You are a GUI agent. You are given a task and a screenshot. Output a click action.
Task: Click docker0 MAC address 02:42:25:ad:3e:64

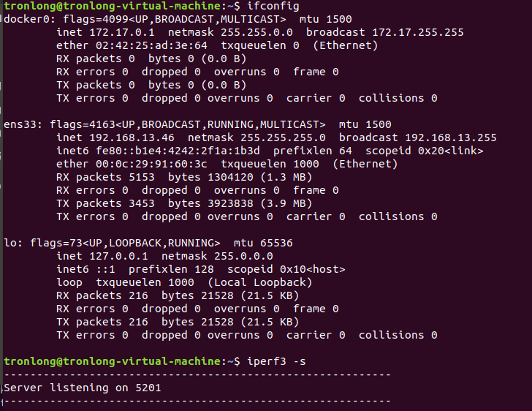[x=151, y=45]
